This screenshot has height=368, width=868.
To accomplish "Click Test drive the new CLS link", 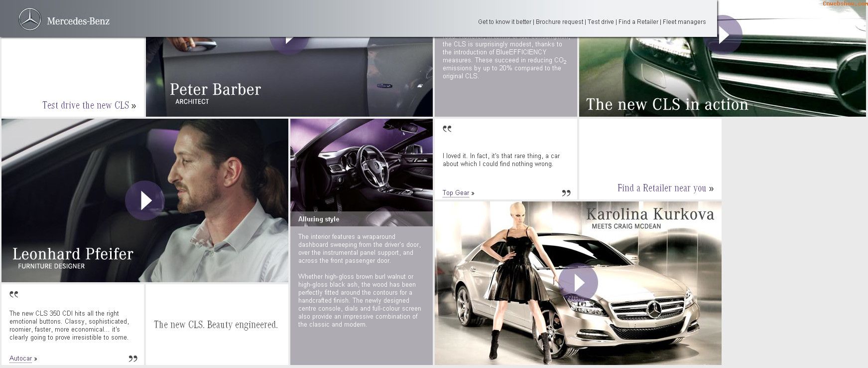I will click(x=89, y=105).
